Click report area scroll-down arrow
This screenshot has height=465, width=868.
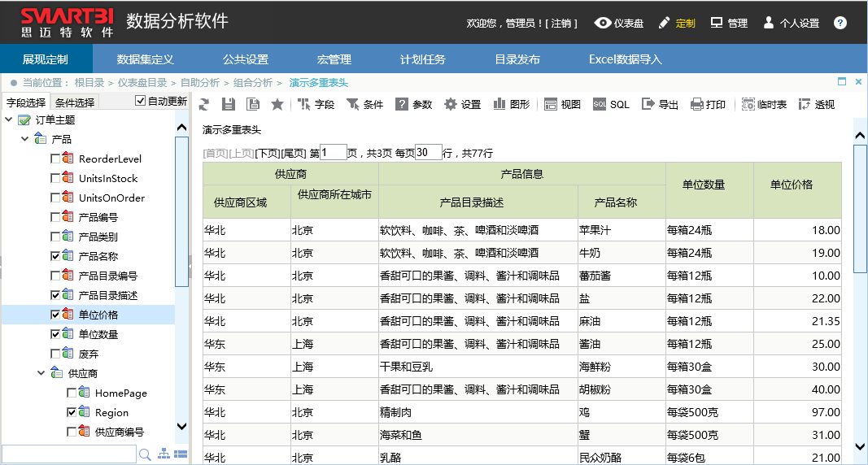[x=860, y=447]
